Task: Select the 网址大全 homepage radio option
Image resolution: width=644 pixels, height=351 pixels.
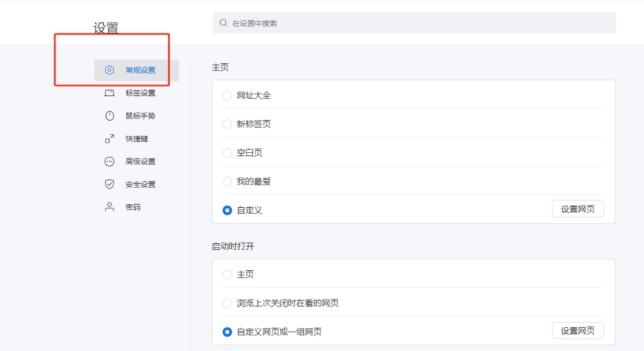Action: tap(227, 95)
